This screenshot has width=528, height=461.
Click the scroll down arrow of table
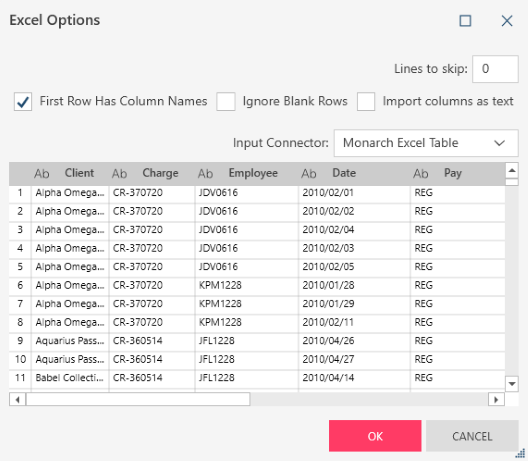click(x=512, y=384)
